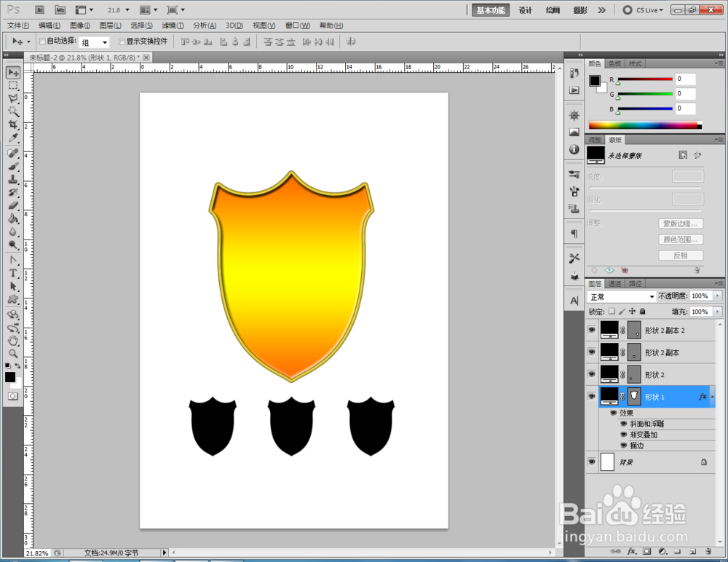This screenshot has width=728, height=562.
Task: Open the 自动选择 组 dropdown
Action: pyautogui.click(x=94, y=42)
